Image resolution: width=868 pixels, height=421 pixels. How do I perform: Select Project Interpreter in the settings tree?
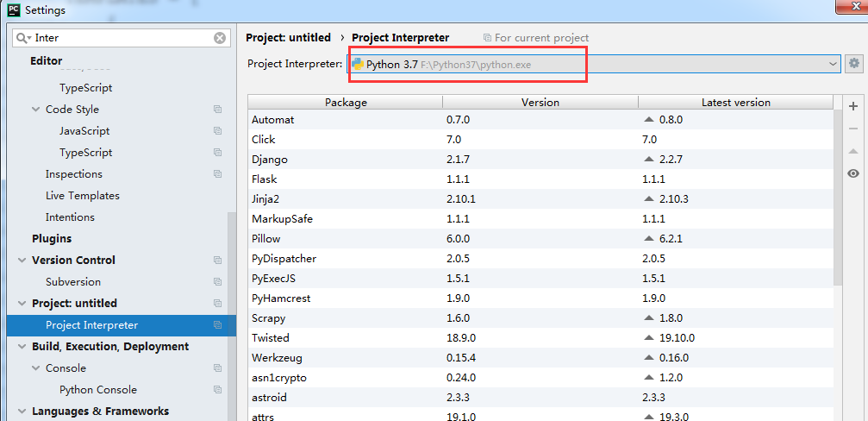[122, 324]
